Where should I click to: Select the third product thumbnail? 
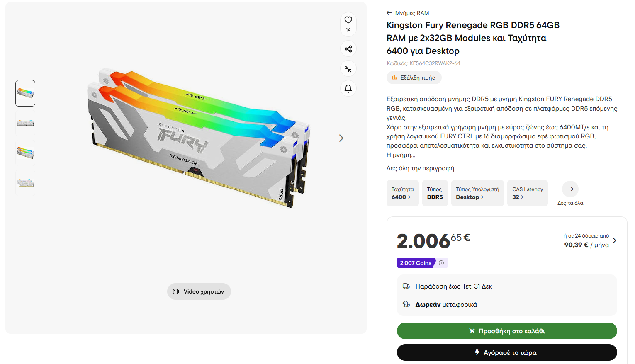tap(25, 153)
